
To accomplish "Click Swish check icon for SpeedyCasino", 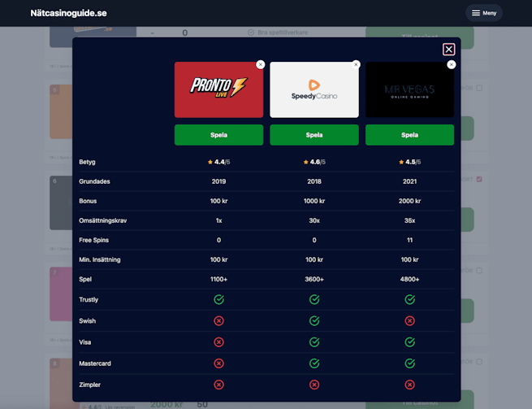I will coord(314,320).
